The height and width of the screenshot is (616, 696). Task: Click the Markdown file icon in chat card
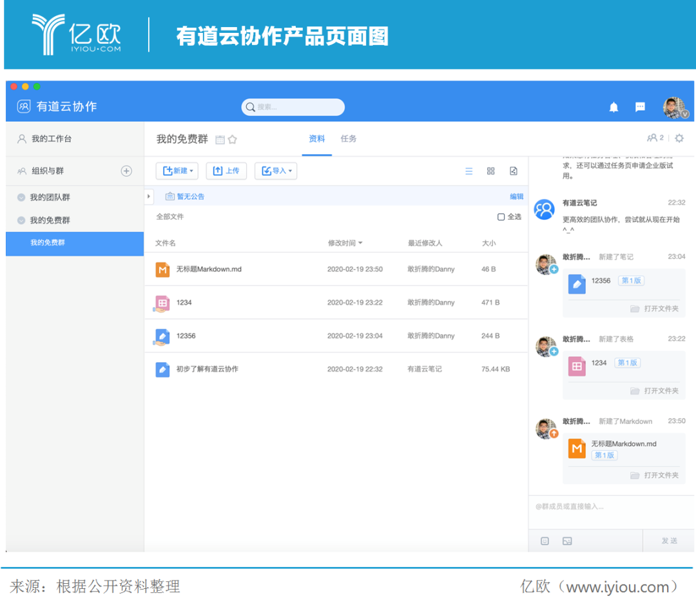point(577,448)
